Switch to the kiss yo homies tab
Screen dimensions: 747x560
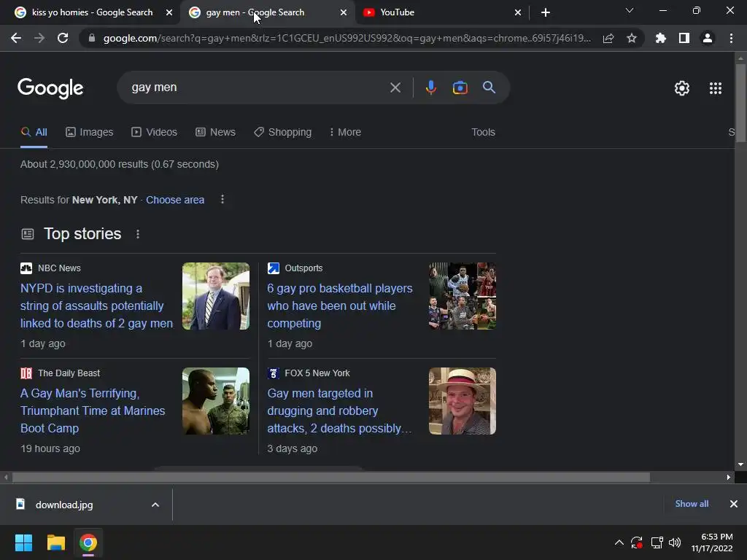[91, 12]
